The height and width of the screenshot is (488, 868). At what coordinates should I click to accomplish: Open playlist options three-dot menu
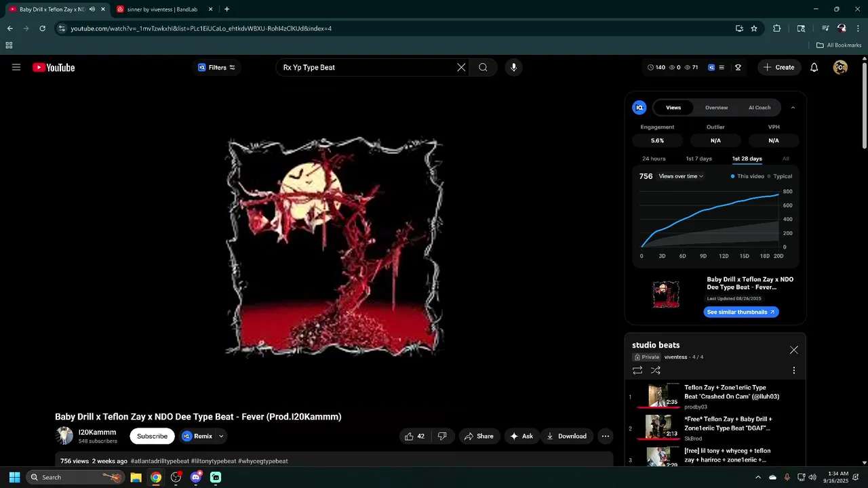pyautogui.click(x=793, y=371)
